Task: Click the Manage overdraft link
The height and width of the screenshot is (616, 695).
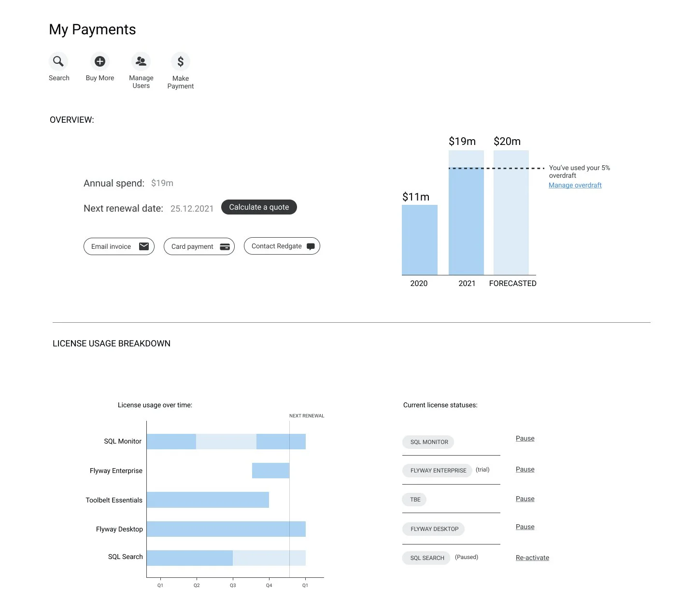Action: click(575, 185)
